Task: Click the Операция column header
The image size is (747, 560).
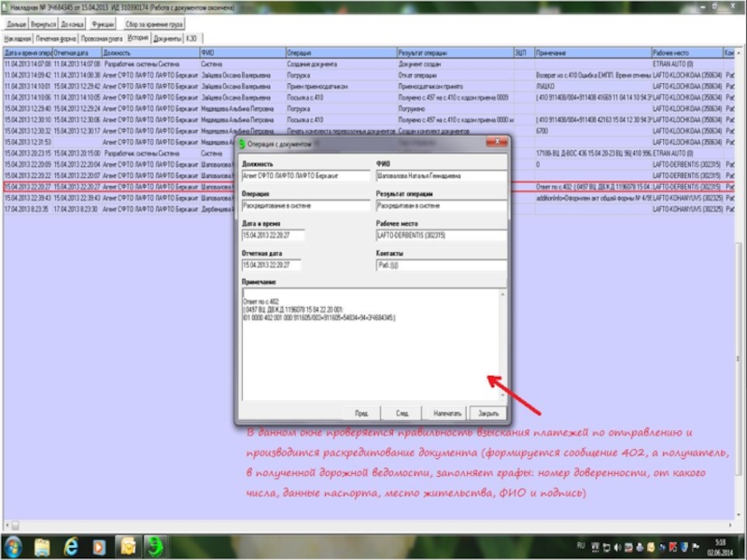Action: coord(341,53)
